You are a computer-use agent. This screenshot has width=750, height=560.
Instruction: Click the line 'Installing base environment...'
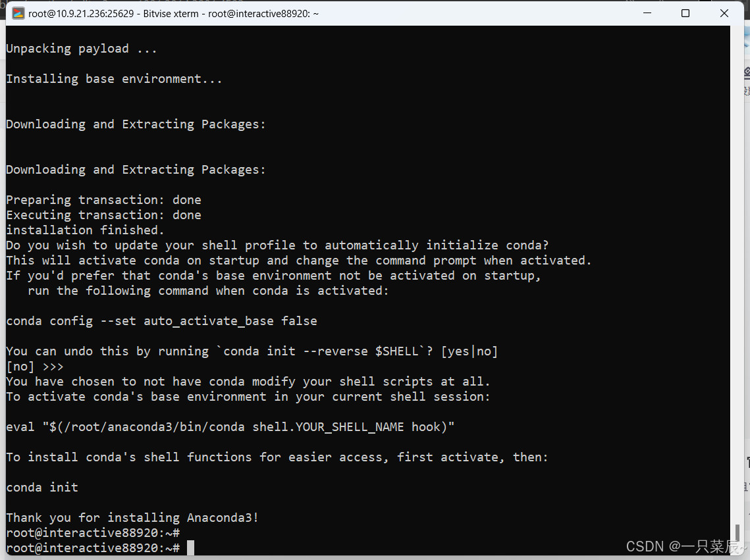point(114,79)
